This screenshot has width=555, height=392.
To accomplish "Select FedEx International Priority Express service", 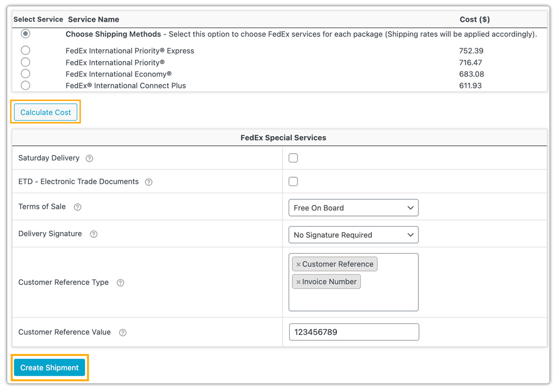I will click(26, 51).
